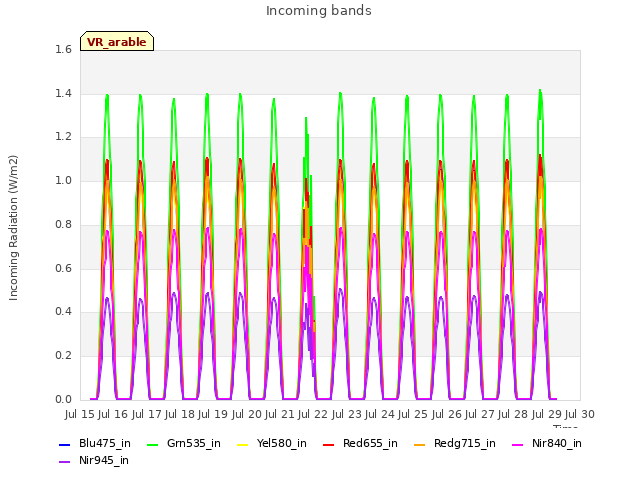Image resolution: width=640 pixels, height=480 pixels.
Task: Click the 1.2 y-axis tick label
Action: (63, 137)
